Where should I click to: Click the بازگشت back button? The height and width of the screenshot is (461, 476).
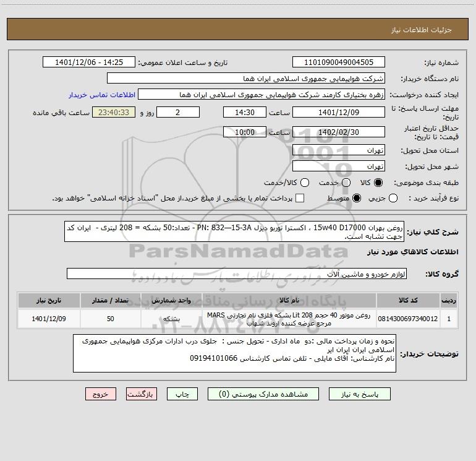(142, 394)
